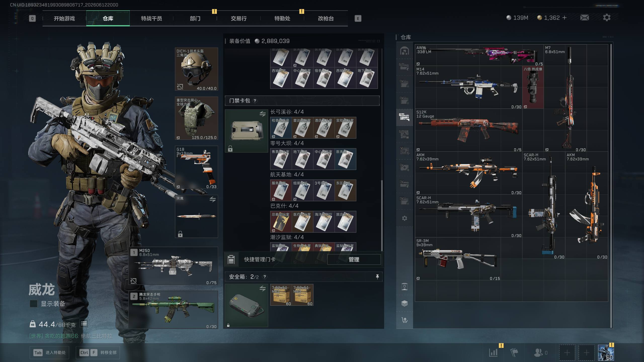644x362 pixels.
Task: Click the 潮汐监狱: 4/4 label
Action: pos(287,237)
